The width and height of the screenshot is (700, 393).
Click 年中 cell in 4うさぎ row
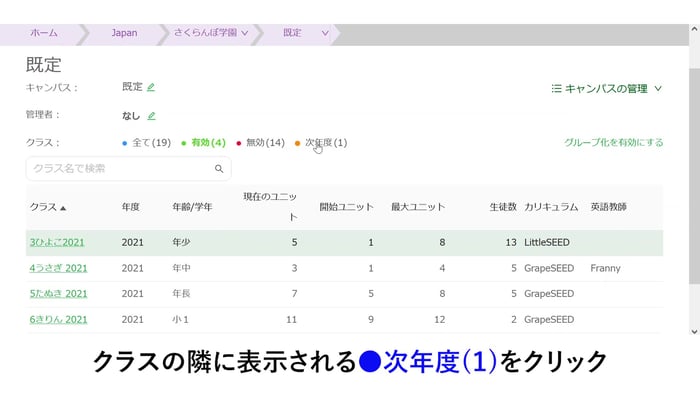[181, 268]
